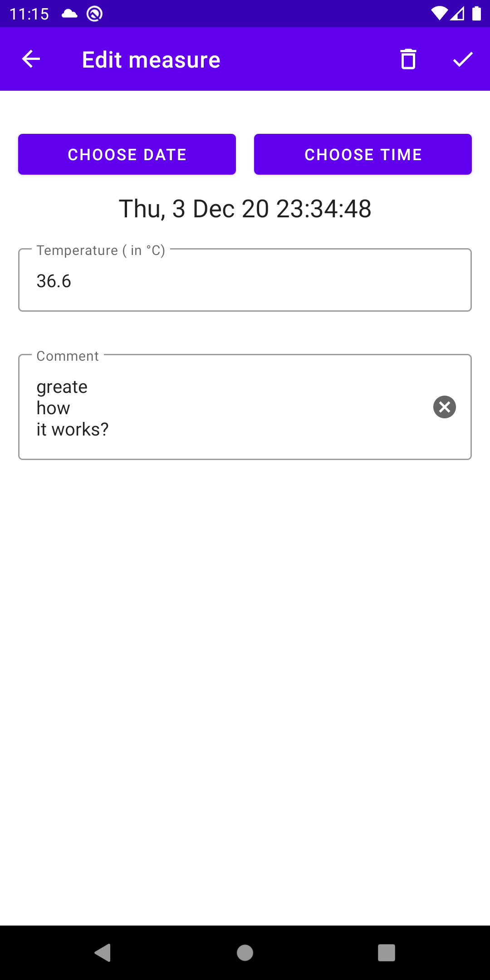Tap the 11:15 clock in status bar
This screenshot has width=490, height=980.
point(29,14)
